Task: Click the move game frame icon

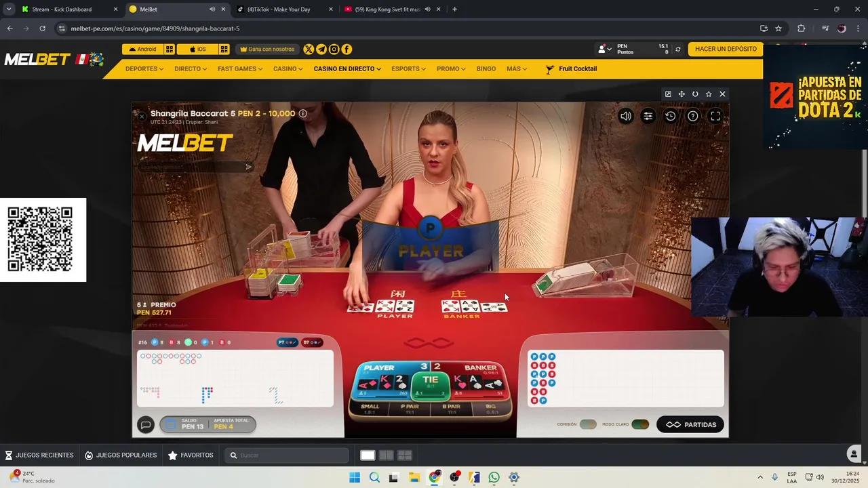Action: (682, 94)
